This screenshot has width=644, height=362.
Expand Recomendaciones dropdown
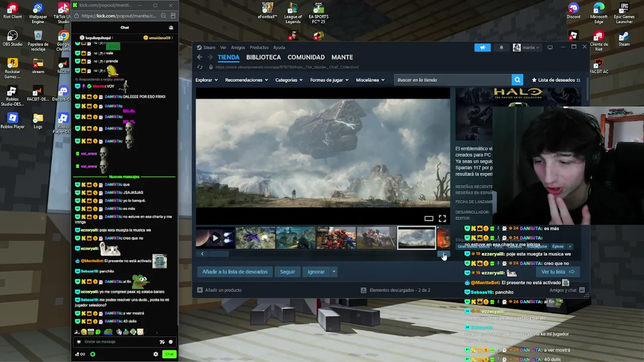(247, 80)
